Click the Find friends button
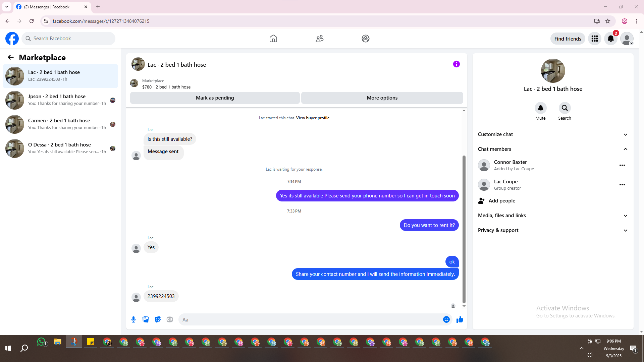The image size is (644, 362). (x=568, y=39)
